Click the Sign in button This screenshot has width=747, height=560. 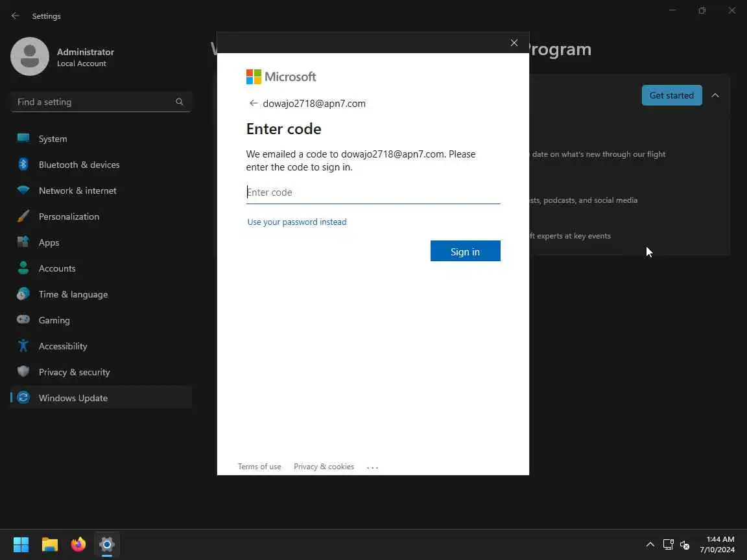(465, 251)
